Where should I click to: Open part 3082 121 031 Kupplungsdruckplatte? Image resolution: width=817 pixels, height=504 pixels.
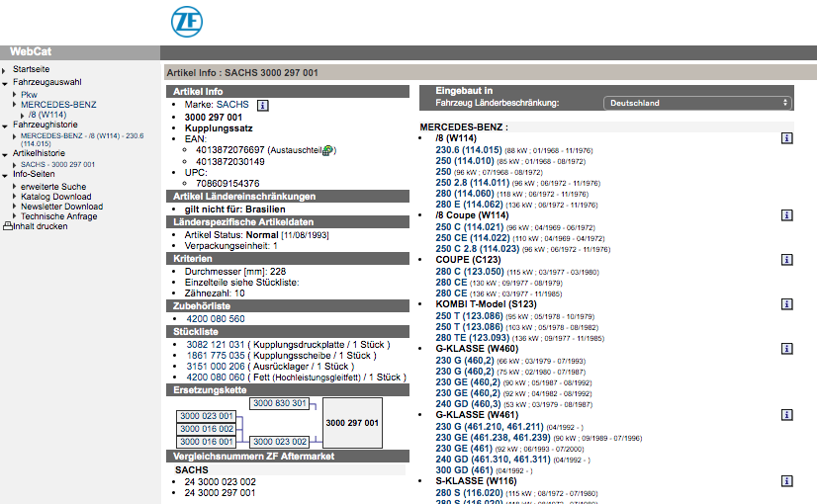click(x=216, y=345)
